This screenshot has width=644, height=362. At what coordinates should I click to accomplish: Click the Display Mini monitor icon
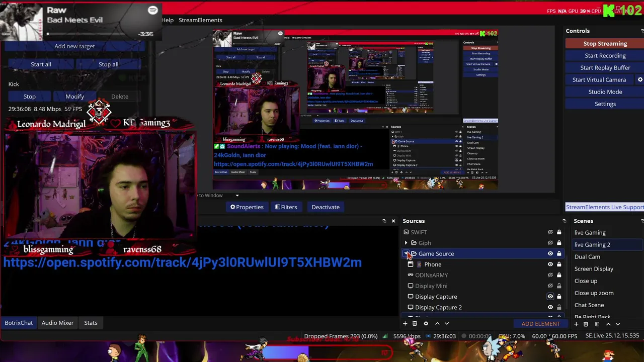tap(411, 286)
